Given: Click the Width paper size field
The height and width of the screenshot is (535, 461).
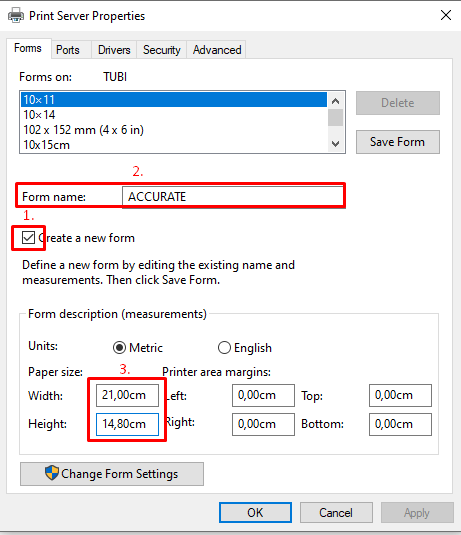Looking at the screenshot, I should [x=127, y=395].
